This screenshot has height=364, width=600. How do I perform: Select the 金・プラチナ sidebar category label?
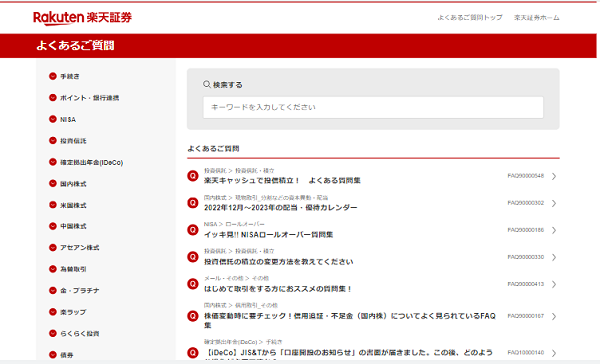click(x=80, y=291)
